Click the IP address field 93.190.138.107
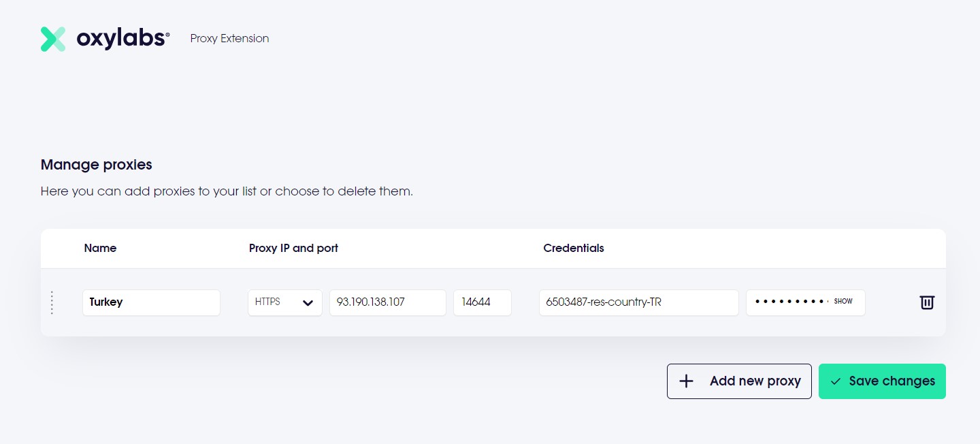Image resolution: width=980 pixels, height=444 pixels. click(387, 302)
